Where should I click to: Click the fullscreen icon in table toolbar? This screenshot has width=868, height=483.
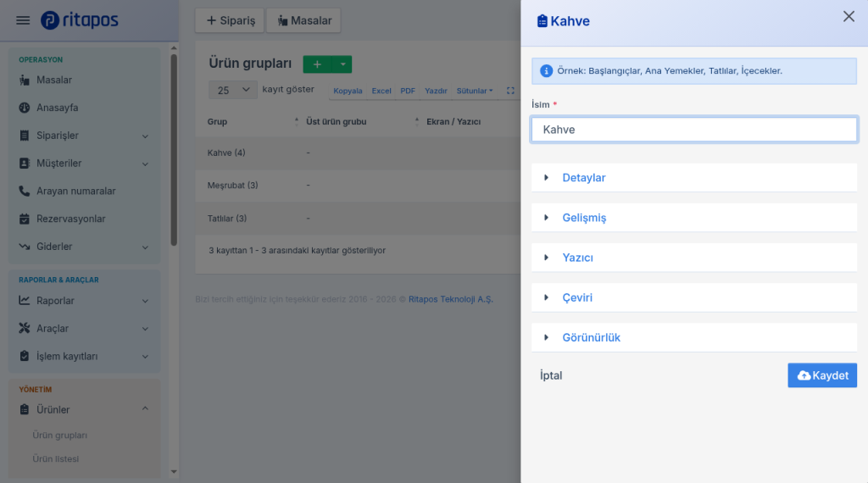tap(510, 91)
